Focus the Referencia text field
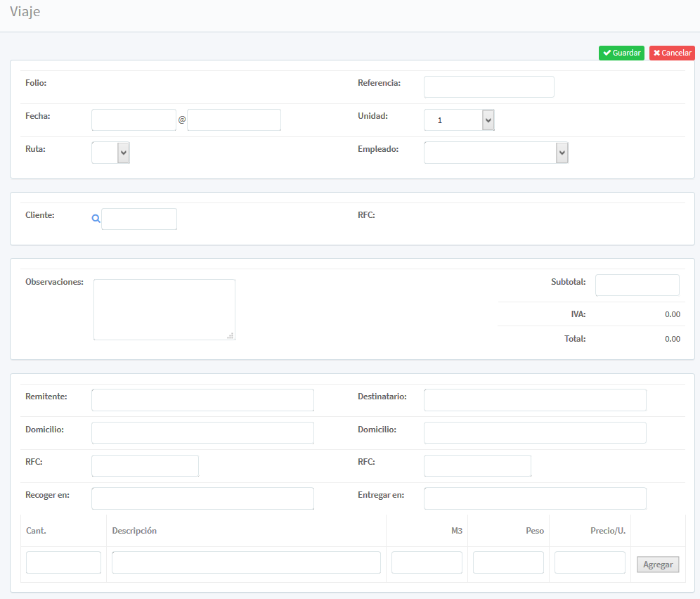The image size is (700, 599). (x=488, y=87)
